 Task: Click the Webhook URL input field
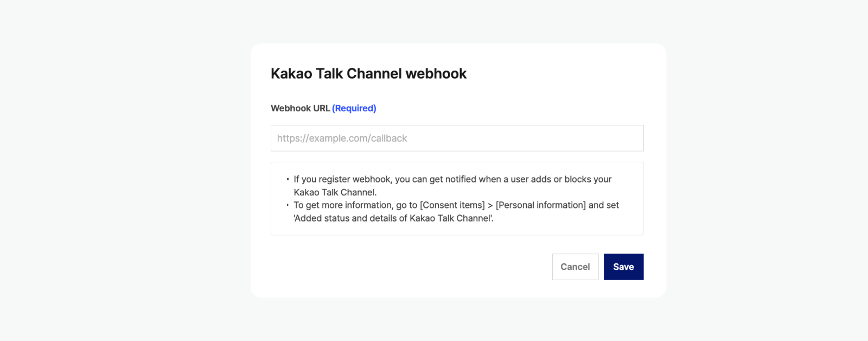pyautogui.click(x=457, y=138)
